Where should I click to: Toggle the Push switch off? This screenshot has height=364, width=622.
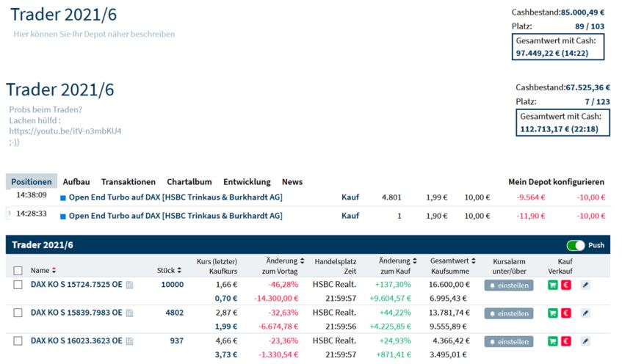pyautogui.click(x=575, y=245)
